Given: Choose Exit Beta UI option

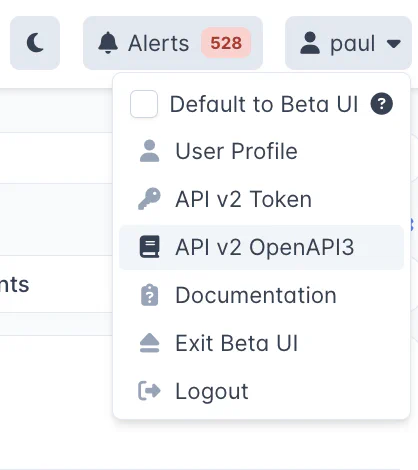Looking at the screenshot, I should coord(261,343).
